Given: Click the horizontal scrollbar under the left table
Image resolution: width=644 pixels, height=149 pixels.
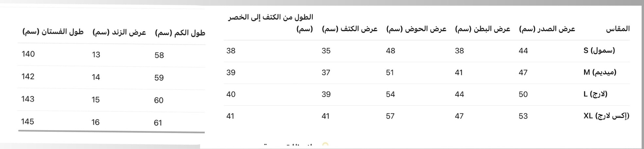Looking at the screenshot, I should pos(111,131).
